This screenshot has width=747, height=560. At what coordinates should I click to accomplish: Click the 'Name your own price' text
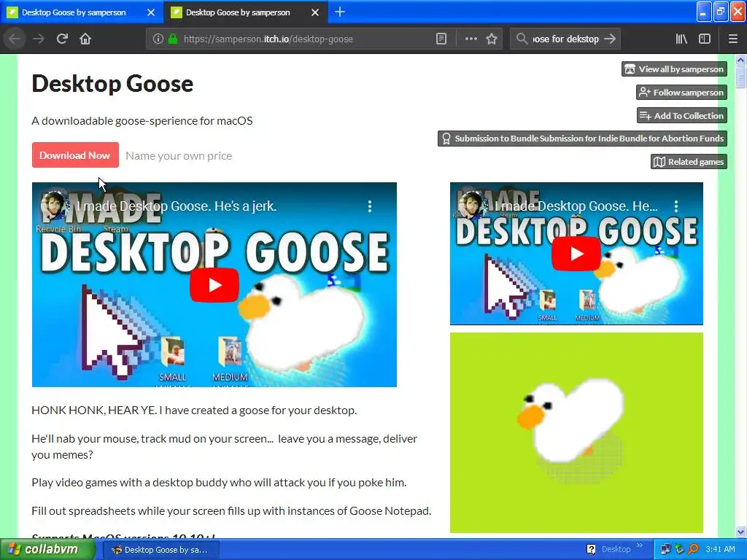pos(179,156)
